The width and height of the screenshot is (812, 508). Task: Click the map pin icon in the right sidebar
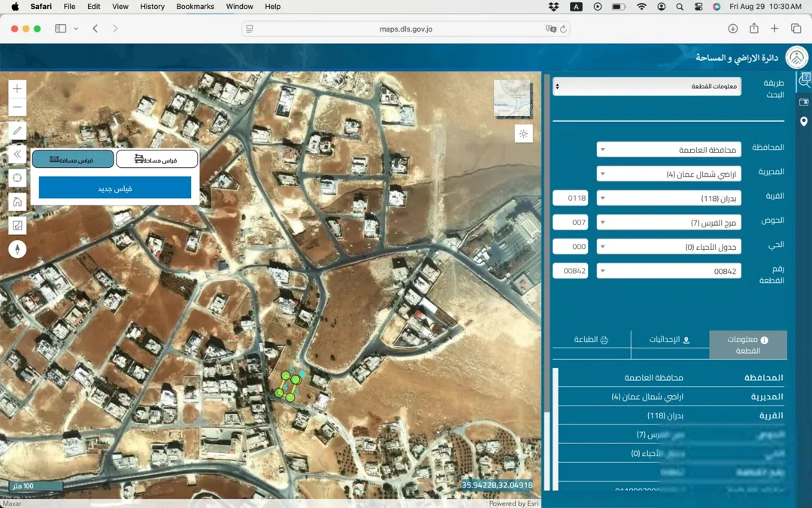804,121
